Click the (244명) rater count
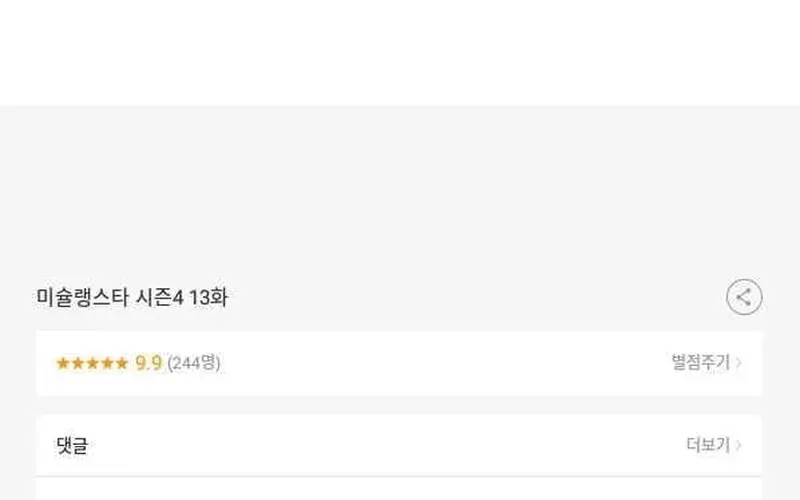This screenshot has width=800, height=500. pos(194,363)
